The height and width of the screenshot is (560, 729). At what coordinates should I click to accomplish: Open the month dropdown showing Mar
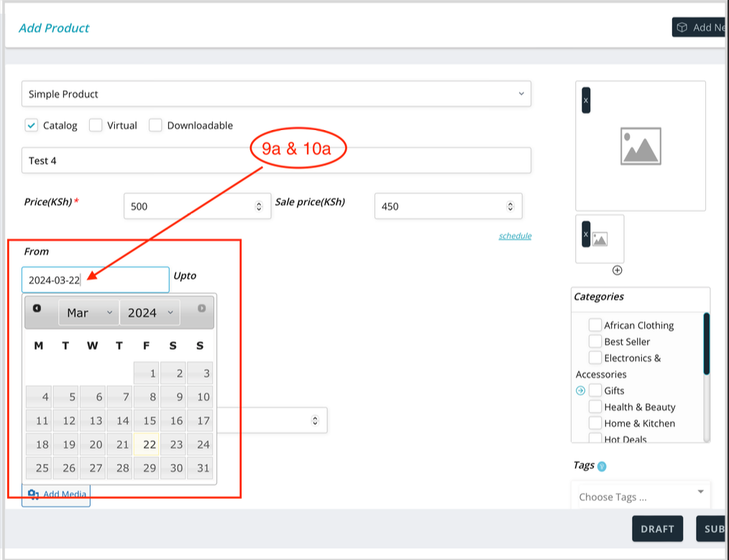click(89, 313)
